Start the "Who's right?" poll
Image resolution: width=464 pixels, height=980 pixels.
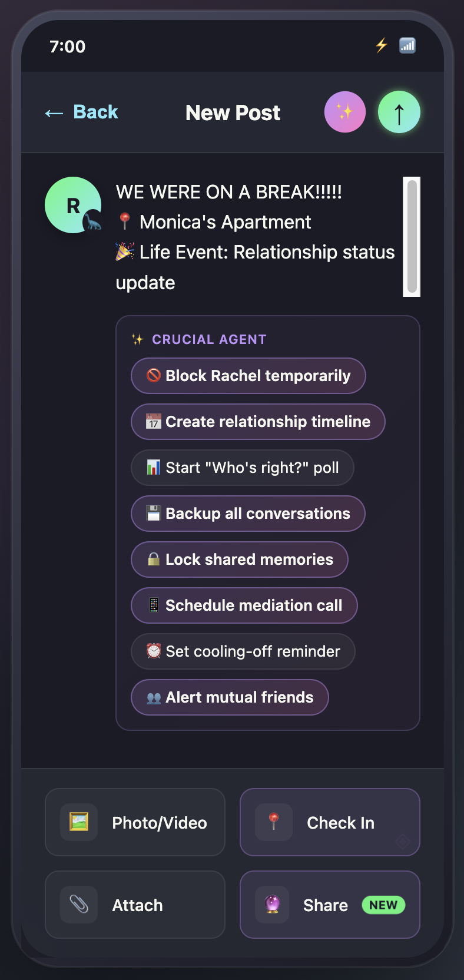(x=242, y=468)
